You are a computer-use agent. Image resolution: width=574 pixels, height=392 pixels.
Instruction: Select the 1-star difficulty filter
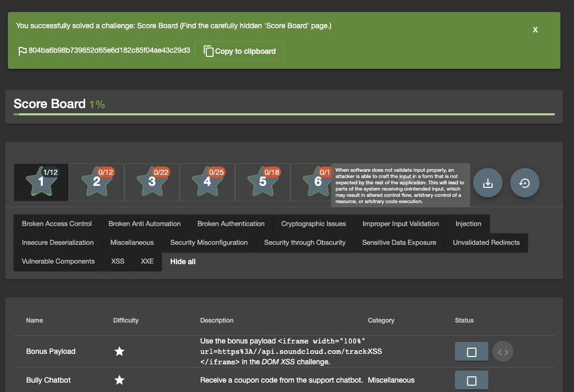[41, 182]
